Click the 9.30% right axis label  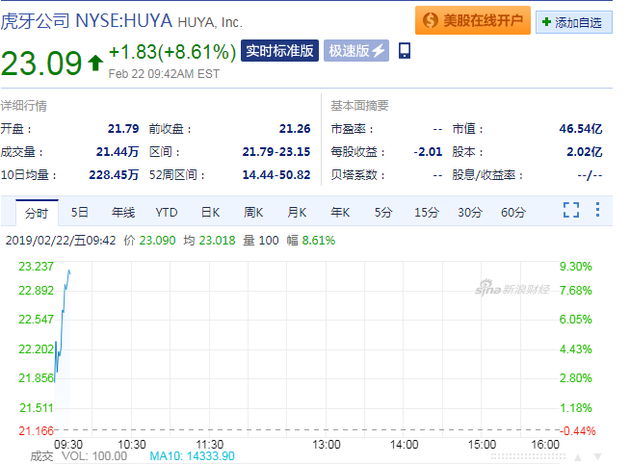point(576,266)
